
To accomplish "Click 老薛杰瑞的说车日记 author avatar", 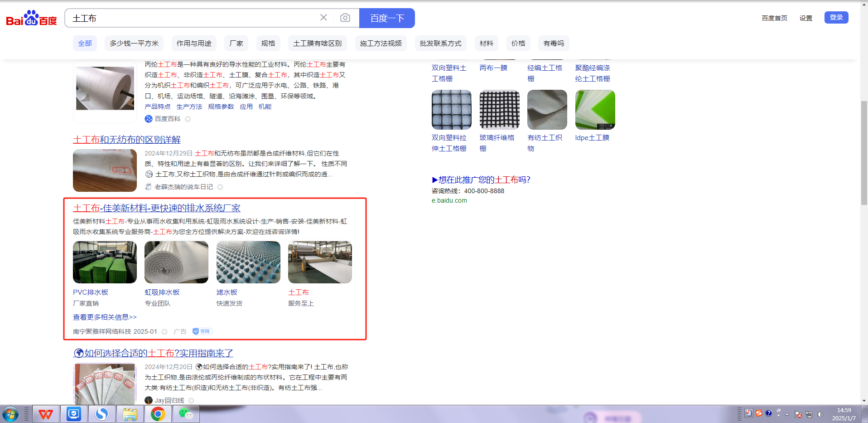I will (x=149, y=187).
